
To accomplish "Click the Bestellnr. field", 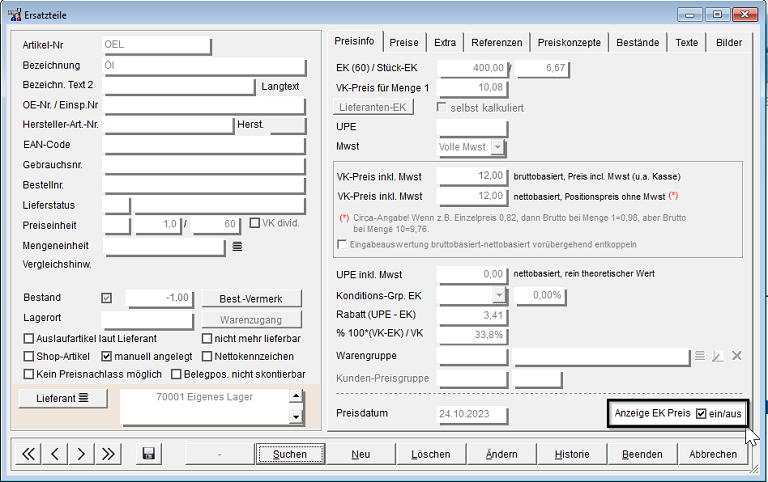I will pyautogui.click(x=204, y=185).
